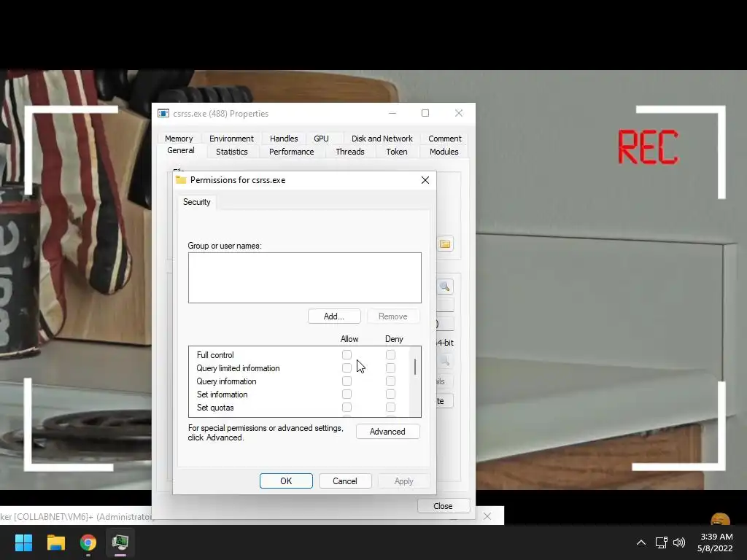Open the Handles tab

point(284,139)
